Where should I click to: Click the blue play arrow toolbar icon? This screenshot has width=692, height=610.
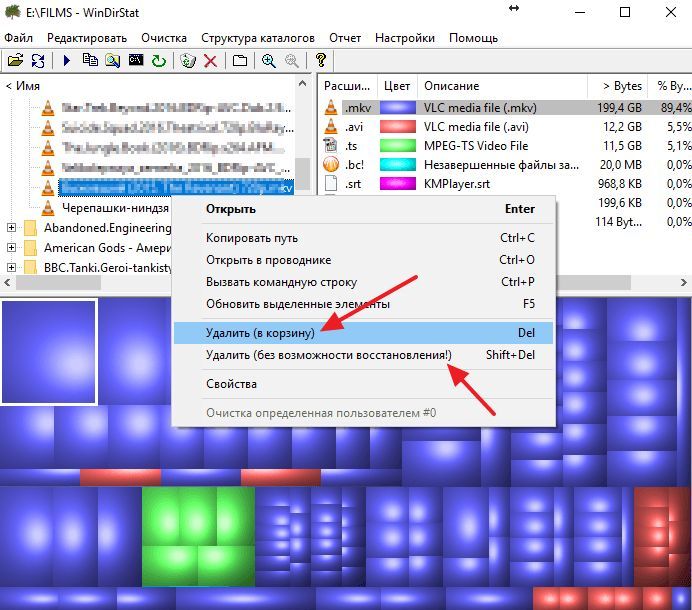point(67,60)
